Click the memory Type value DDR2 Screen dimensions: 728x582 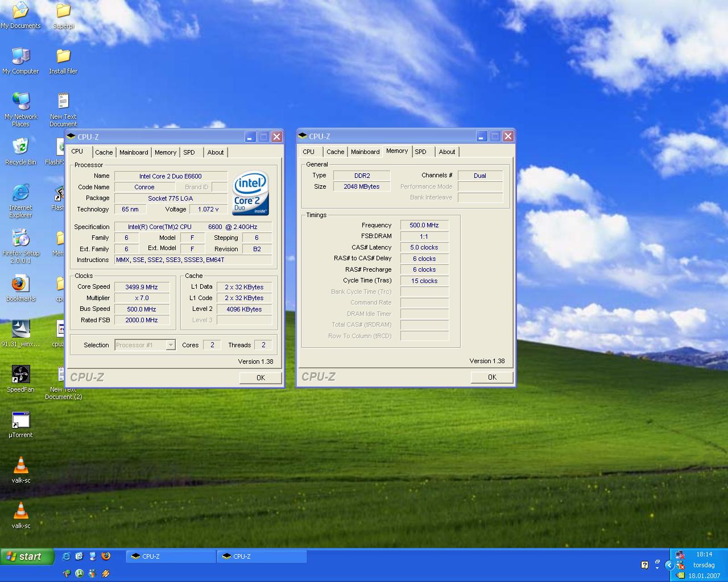(x=362, y=176)
